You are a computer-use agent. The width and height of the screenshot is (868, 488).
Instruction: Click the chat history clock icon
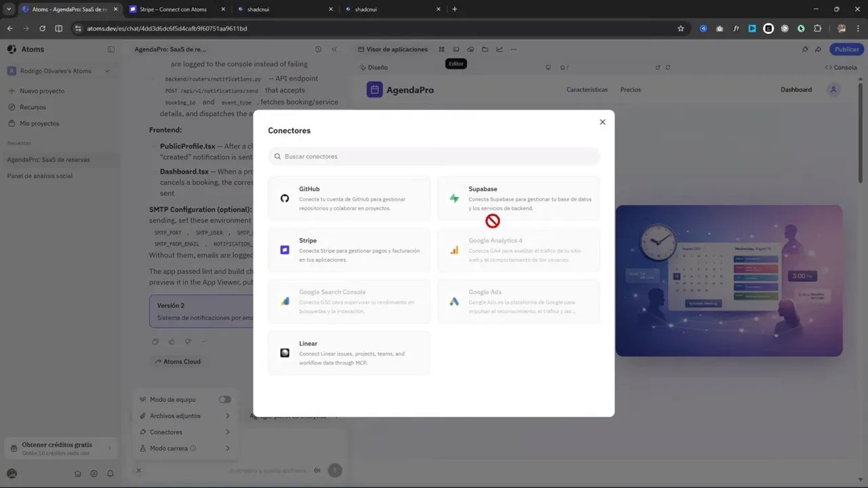318,49
